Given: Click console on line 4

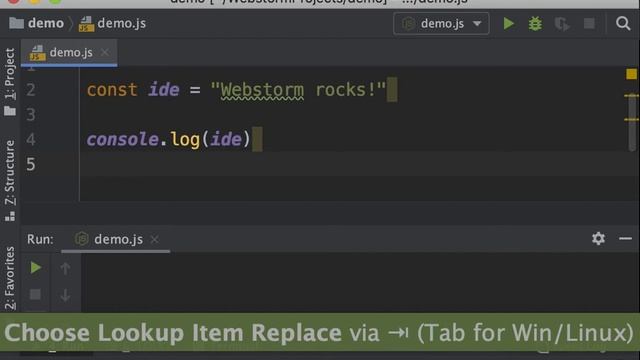Looking at the screenshot, I should click(122, 140).
